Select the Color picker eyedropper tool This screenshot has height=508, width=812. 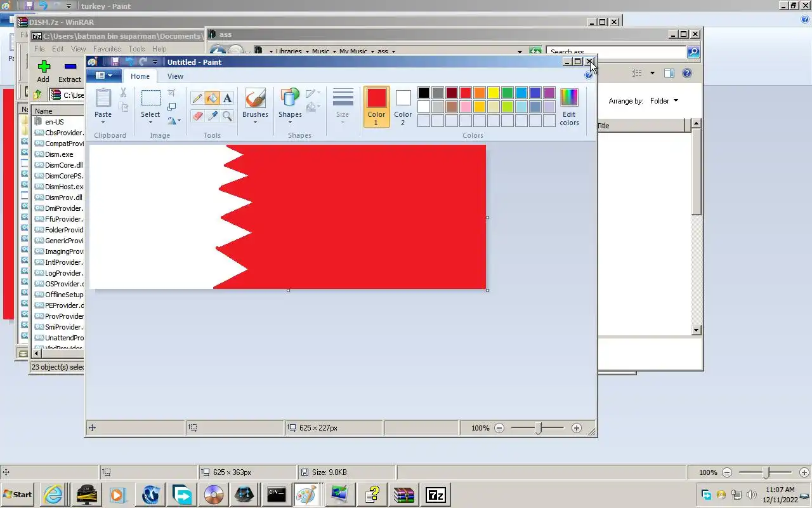[x=213, y=116]
